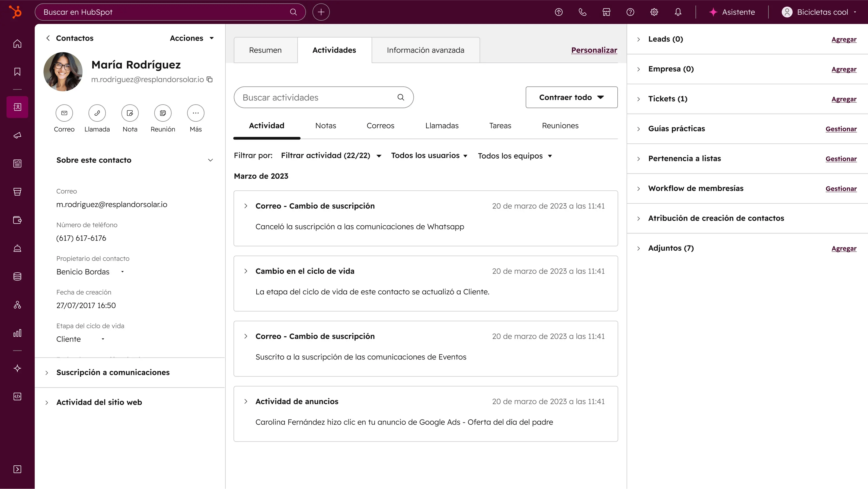Screen dimensions: 868x489
Task: Collapse the Sobre este contacto section
Action: pos(210,160)
